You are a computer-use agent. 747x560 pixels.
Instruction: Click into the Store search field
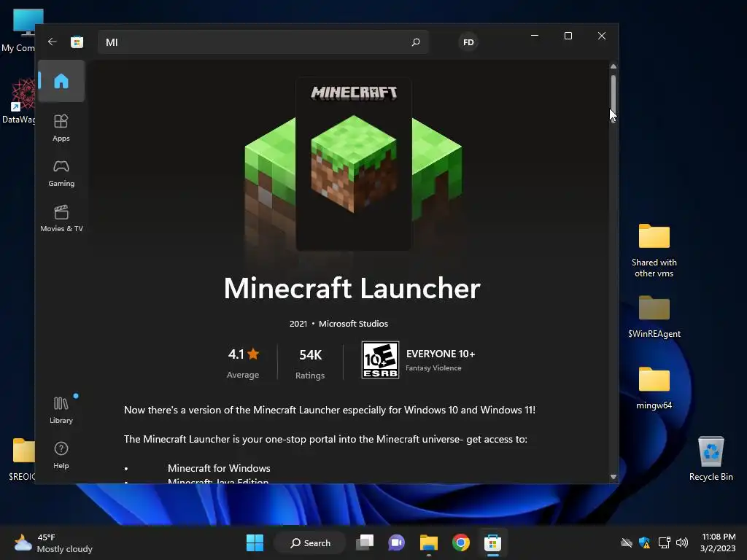coord(263,42)
